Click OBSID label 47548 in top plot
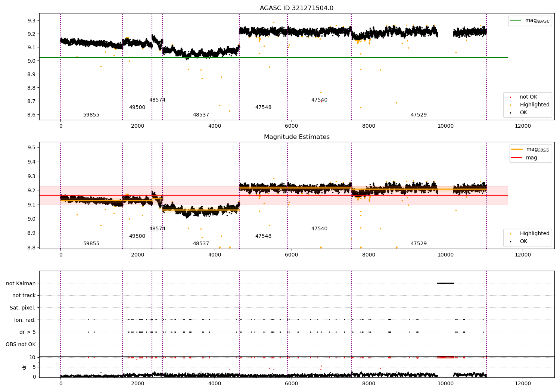Viewport: 560px width, 392px height. tap(263, 108)
